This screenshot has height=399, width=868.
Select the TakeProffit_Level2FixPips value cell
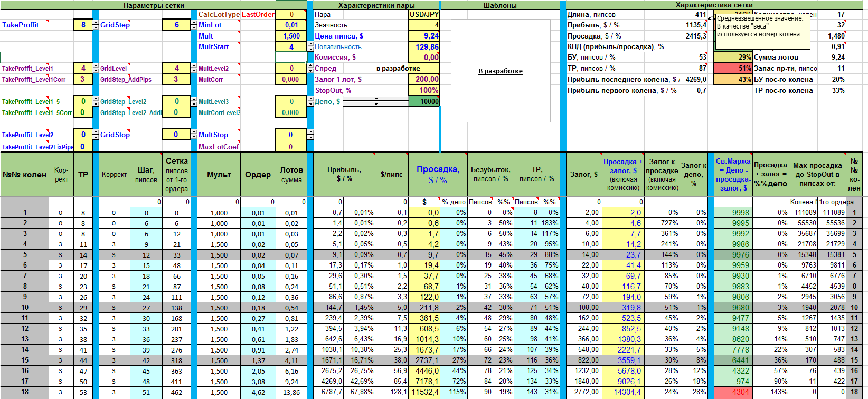(x=83, y=147)
